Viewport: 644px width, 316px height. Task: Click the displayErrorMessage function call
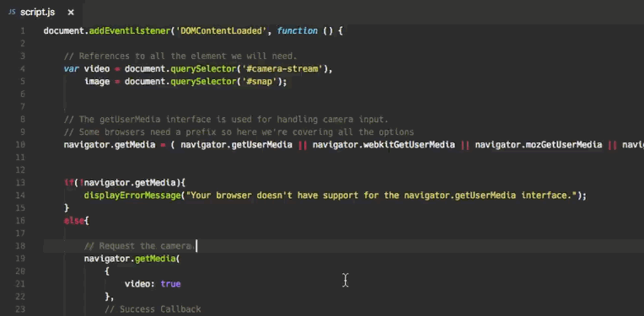tap(132, 195)
